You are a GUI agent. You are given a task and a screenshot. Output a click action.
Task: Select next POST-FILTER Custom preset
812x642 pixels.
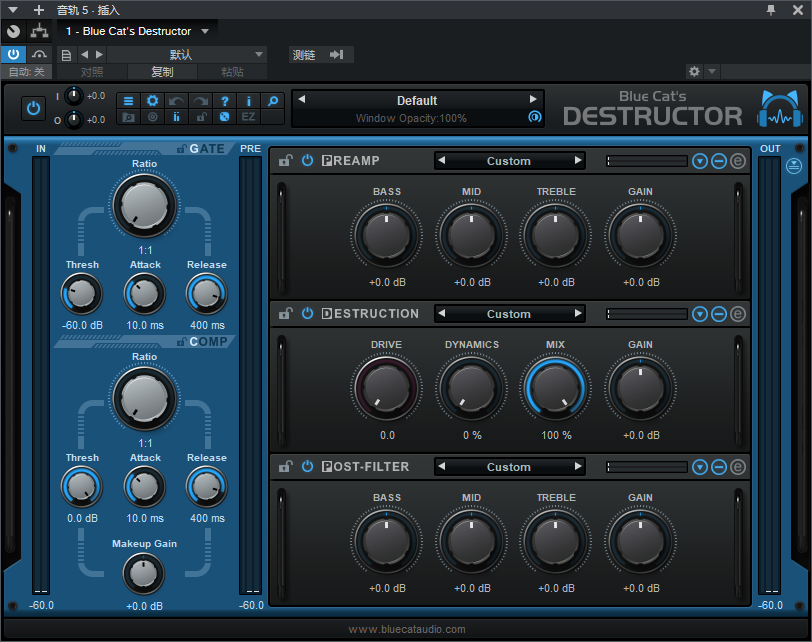(x=578, y=466)
